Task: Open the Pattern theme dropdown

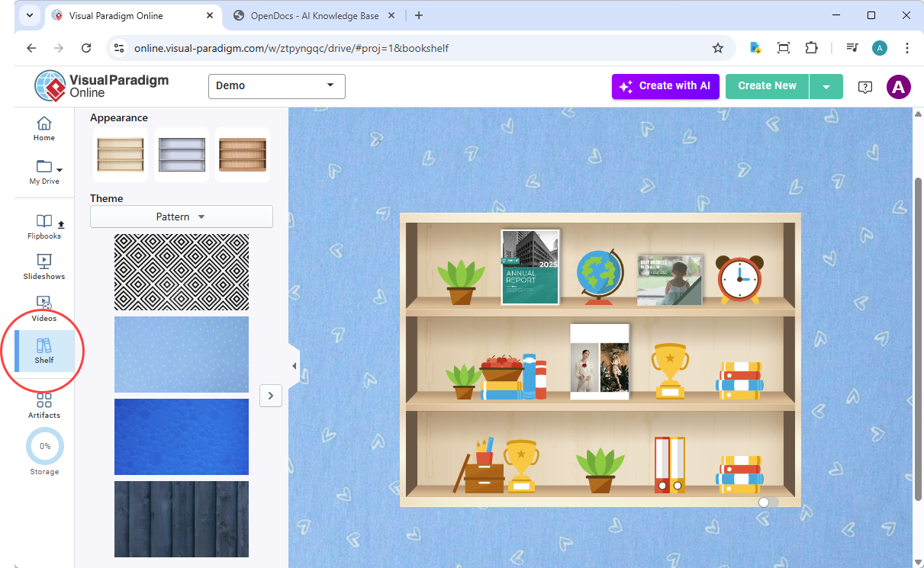Action: coord(181,217)
